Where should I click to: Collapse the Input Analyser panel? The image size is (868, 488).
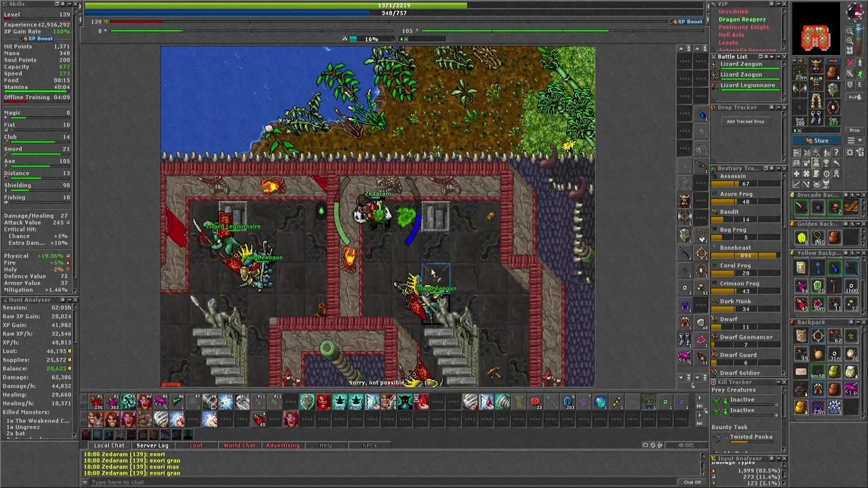coord(778,458)
